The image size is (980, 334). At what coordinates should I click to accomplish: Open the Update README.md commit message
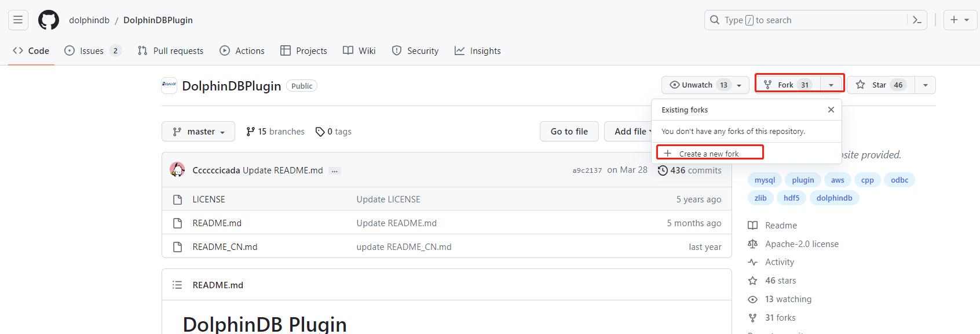tap(283, 170)
